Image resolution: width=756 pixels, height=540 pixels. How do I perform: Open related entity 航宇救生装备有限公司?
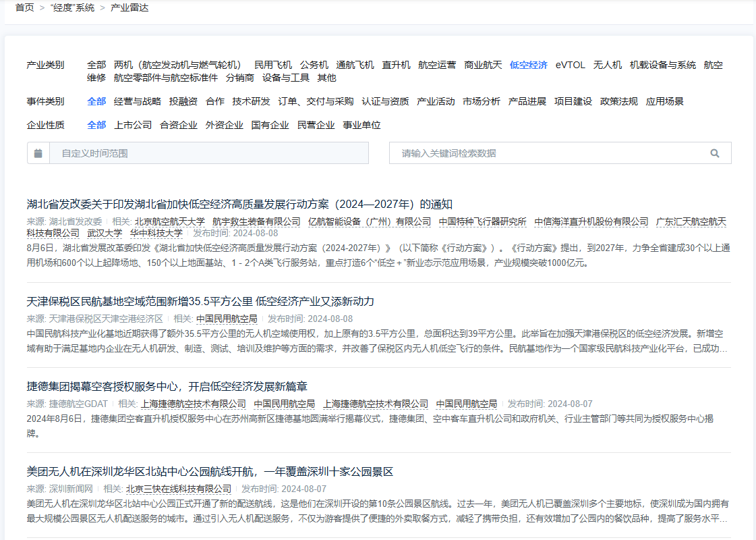(256, 221)
